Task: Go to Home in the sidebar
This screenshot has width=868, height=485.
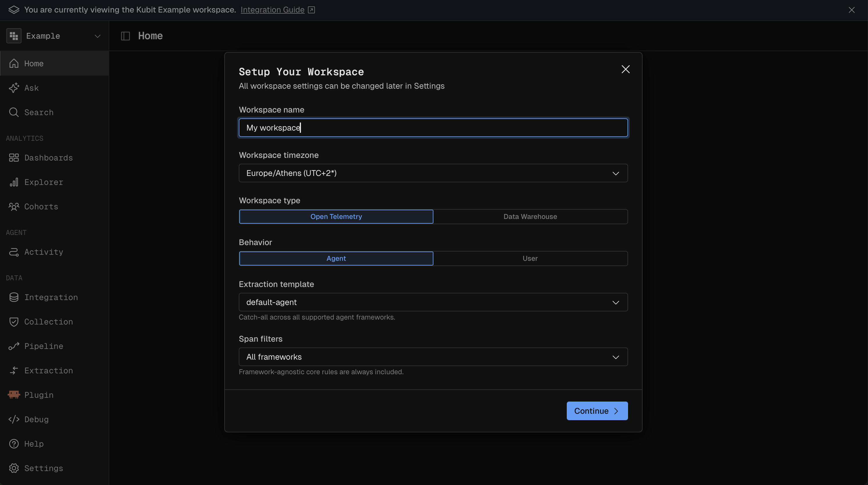Action: coord(54,63)
